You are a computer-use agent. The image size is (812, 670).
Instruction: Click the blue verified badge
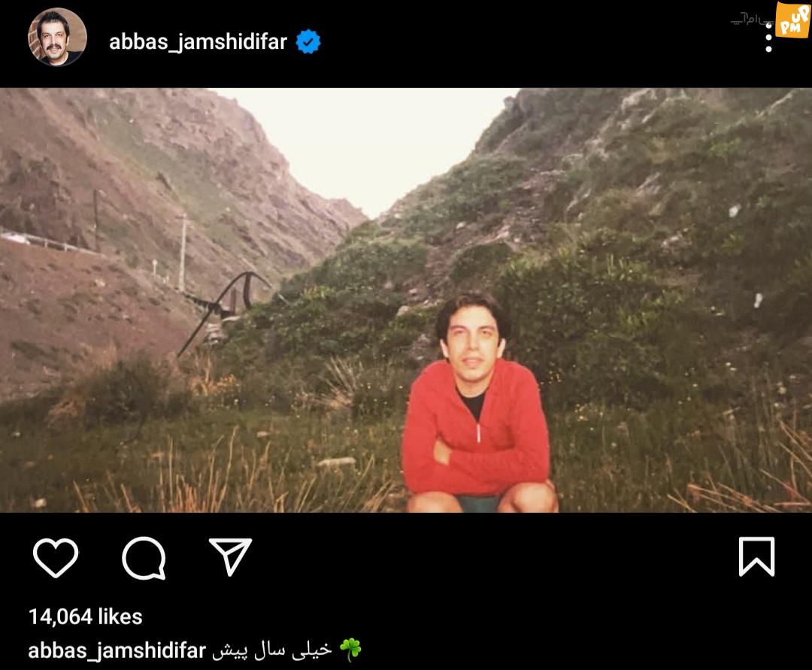(308, 41)
